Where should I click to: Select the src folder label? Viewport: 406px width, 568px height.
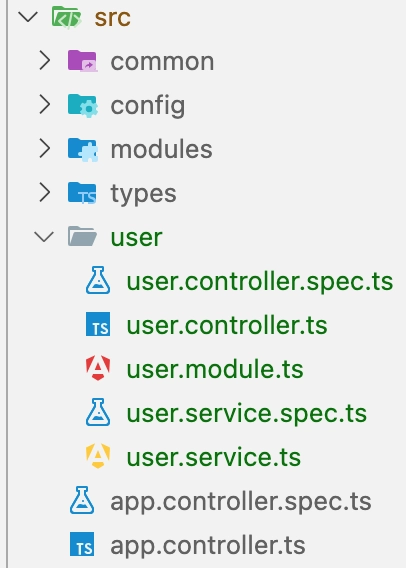coord(112,18)
